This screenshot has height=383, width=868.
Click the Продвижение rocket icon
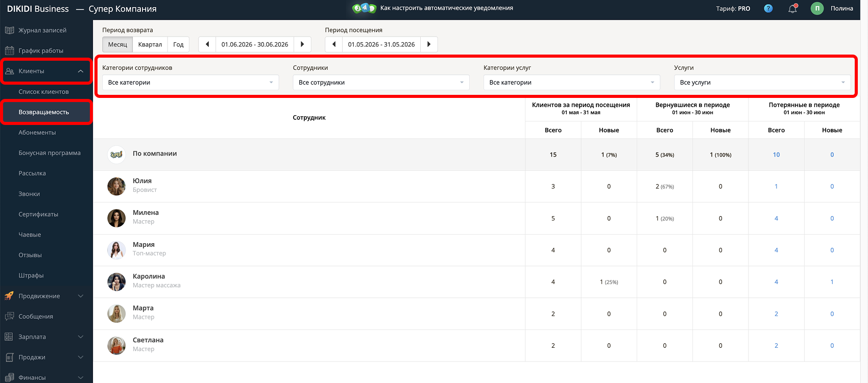click(x=9, y=296)
